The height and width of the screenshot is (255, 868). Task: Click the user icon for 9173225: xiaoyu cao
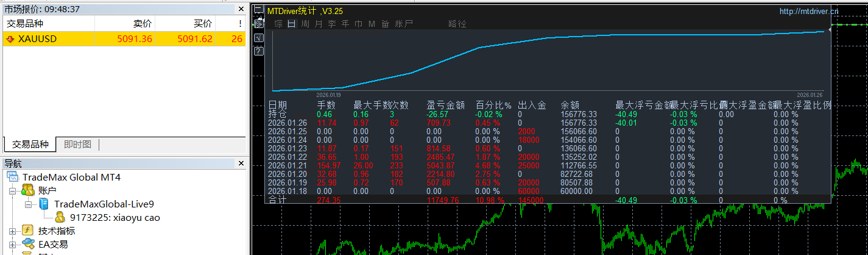click(60, 217)
